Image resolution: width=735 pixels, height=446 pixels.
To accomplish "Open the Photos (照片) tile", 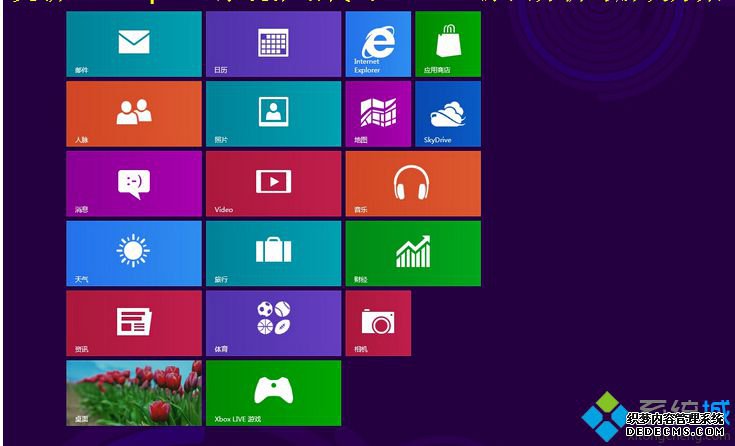I will click(274, 114).
